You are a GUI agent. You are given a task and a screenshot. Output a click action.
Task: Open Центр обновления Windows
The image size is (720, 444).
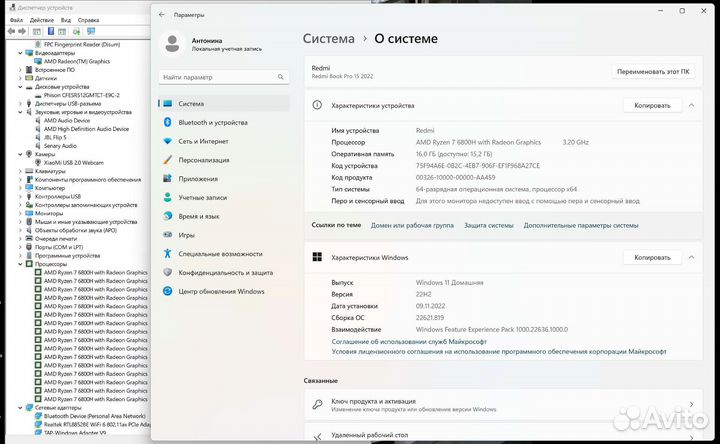(224, 292)
